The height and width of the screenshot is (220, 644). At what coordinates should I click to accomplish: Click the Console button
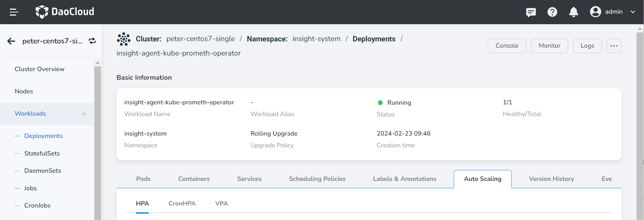[507, 46]
